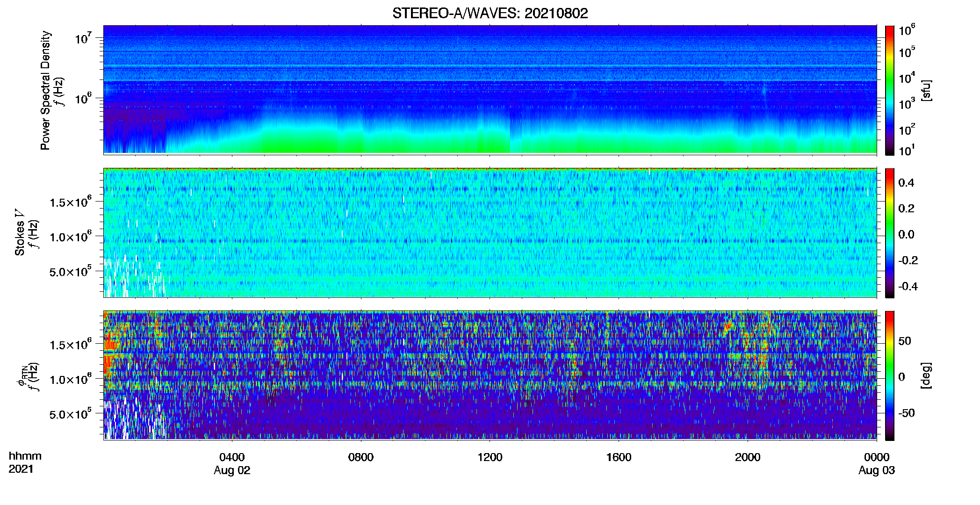Viewport: 980px width, 505px height.
Task: Click the Aug 03 date label
Action: coord(877,470)
